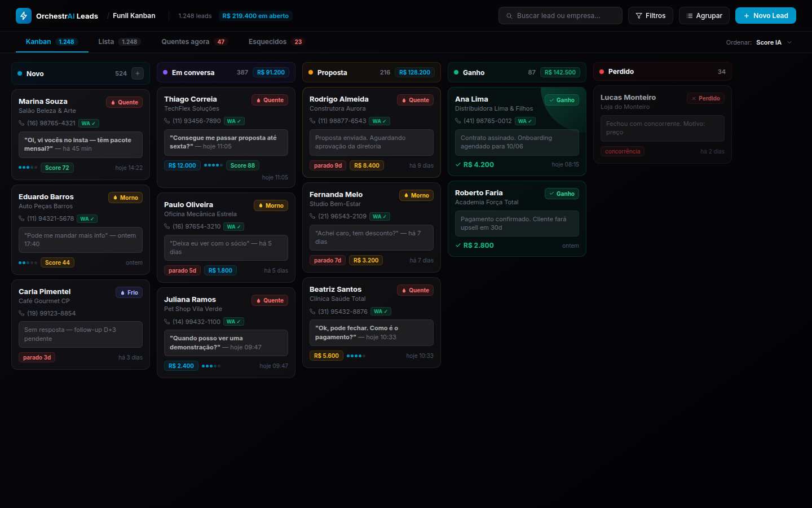Image resolution: width=812 pixels, height=508 pixels.
Task: Click Perdido tag on Lucas Monteiro card
Action: click(x=705, y=98)
